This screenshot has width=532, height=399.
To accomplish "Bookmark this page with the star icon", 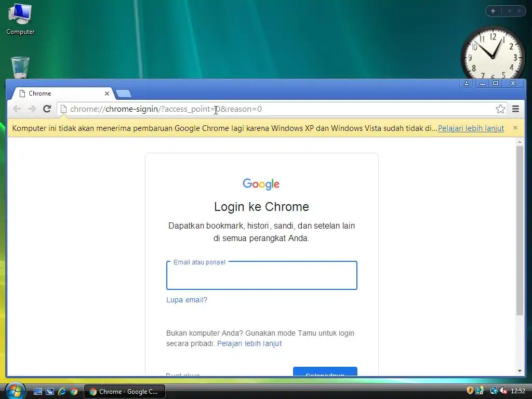I will pyautogui.click(x=500, y=109).
